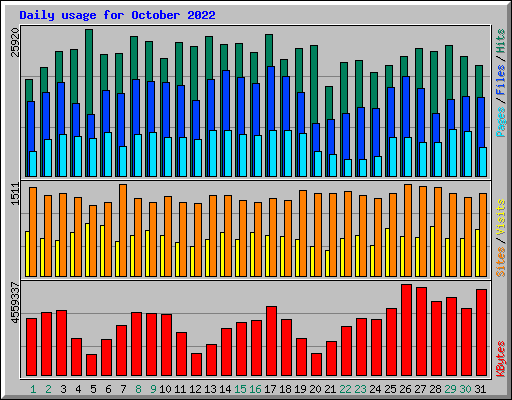The width and height of the screenshot is (512, 400).
Task: Select the red KBytes bar for day 17
Action: coord(271,341)
